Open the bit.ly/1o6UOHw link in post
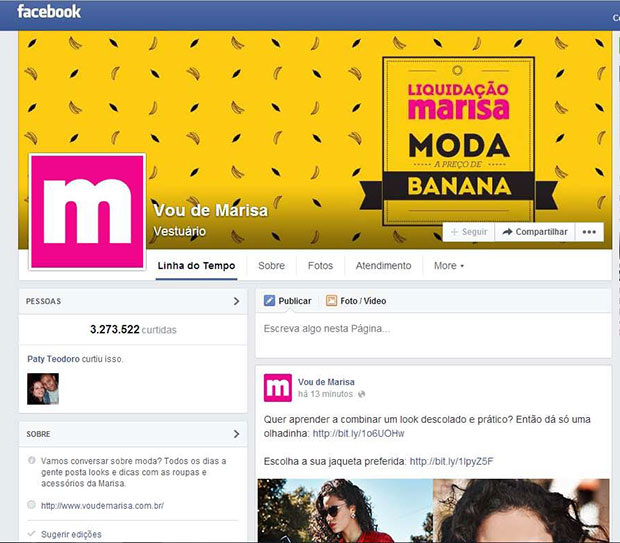The image size is (620, 543). pos(358,433)
